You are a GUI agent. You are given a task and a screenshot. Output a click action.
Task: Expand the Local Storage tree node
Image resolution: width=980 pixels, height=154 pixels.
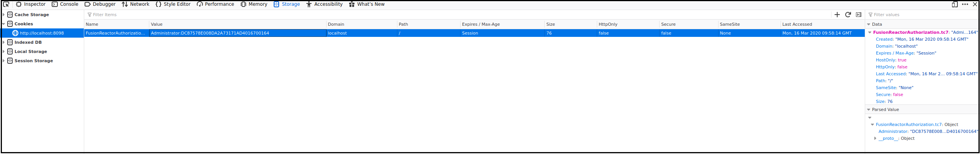tap(3, 51)
